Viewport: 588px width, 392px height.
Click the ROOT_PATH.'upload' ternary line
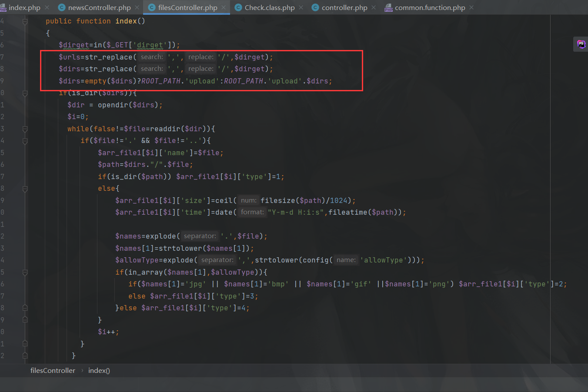195,81
